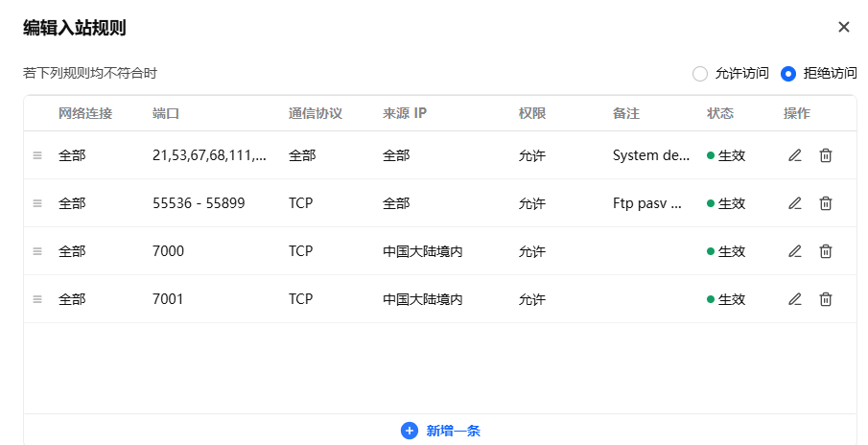Grab drag handle of 21,53,67 rule row
This screenshot has width=868, height=445.
[x=37, y=155]
